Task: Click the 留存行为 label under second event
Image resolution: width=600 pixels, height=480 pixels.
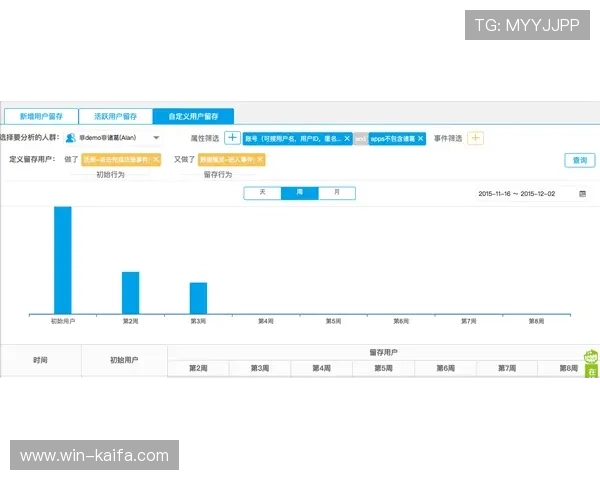Action: point(218,175)
